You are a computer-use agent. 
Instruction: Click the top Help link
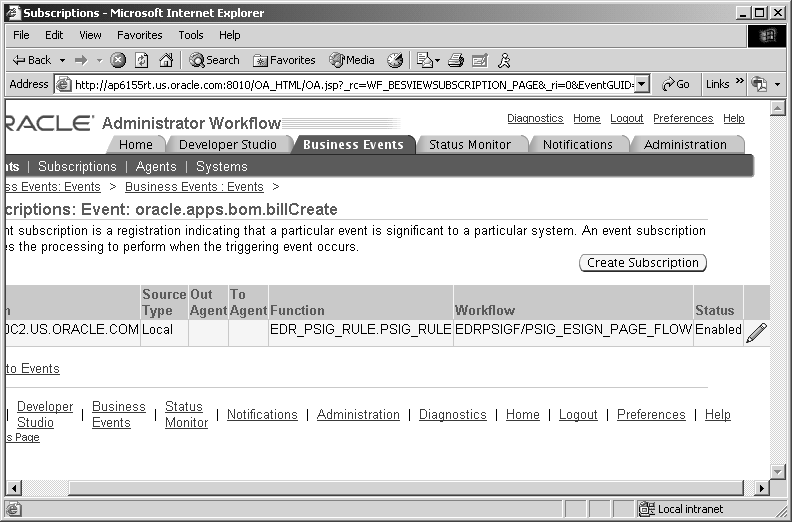pos(734,118)
